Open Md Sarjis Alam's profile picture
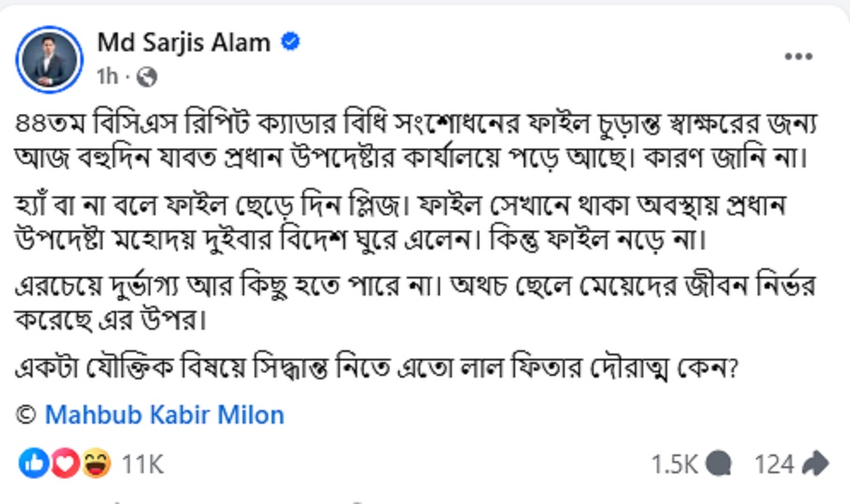850x504 pixels. tap(50, 59)
